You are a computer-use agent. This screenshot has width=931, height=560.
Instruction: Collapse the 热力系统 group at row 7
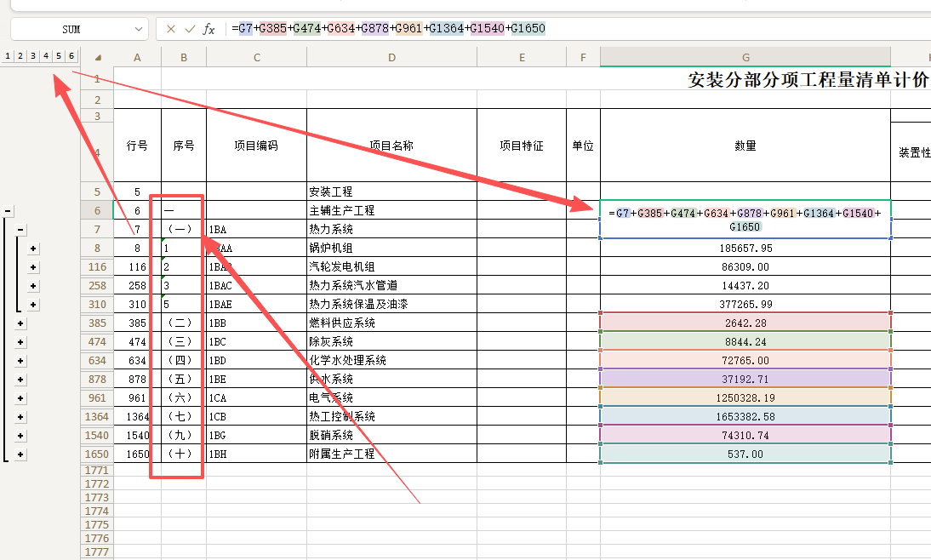pyautogui.click(x=20, y=230)
